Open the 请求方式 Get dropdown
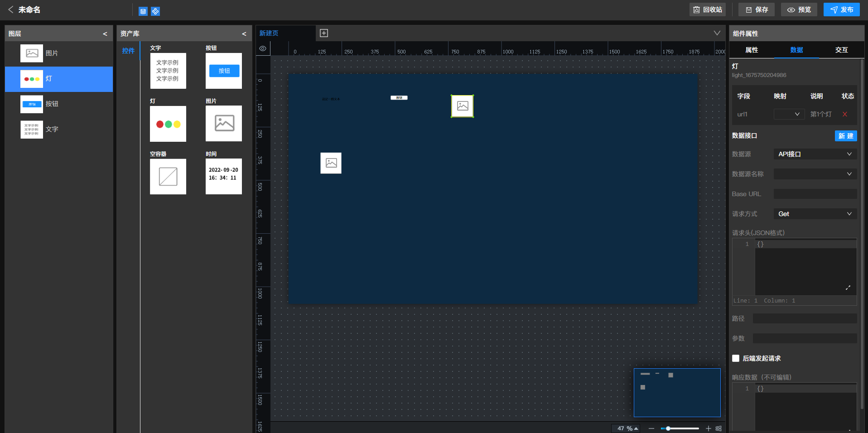The height and width of the screenshot is (433, 868). click(815, 214)
